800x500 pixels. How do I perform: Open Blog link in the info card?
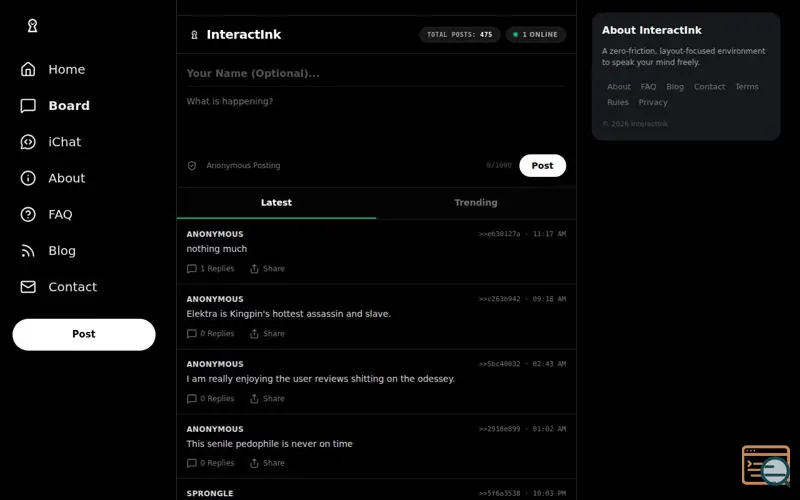pos(674,87)
